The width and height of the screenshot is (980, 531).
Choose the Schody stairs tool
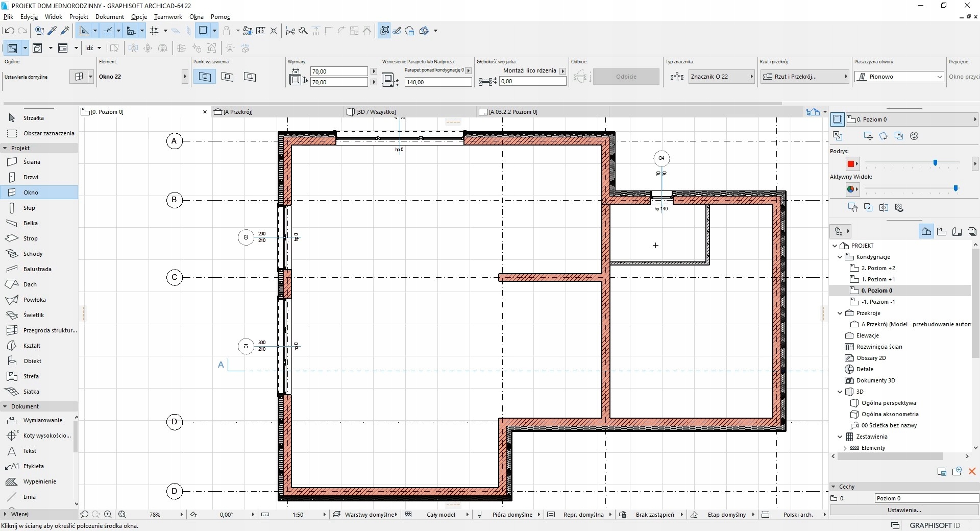tap(33, 254)
